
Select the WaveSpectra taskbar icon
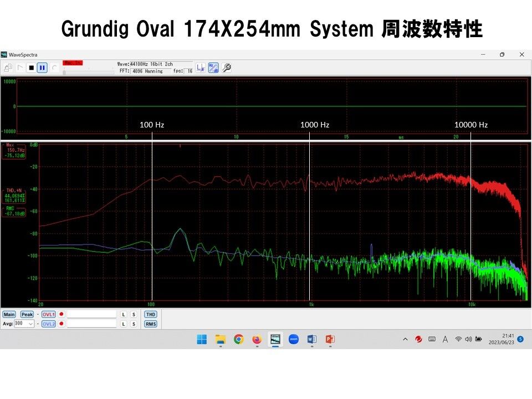coord(275,339)
